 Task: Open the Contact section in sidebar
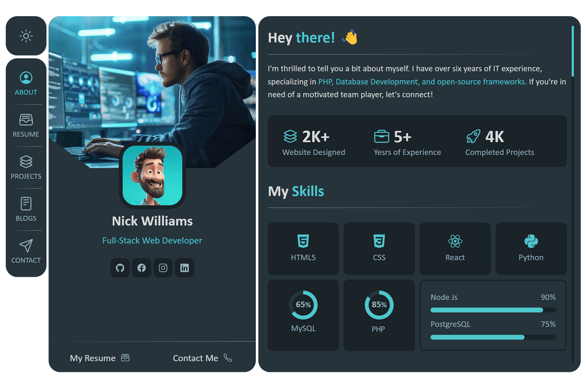26,252
